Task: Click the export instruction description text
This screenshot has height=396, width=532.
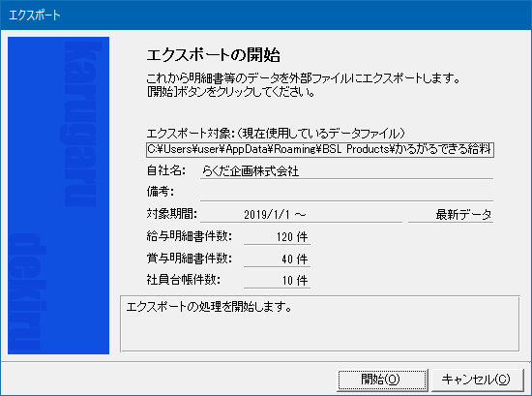Action: (304, 85)
